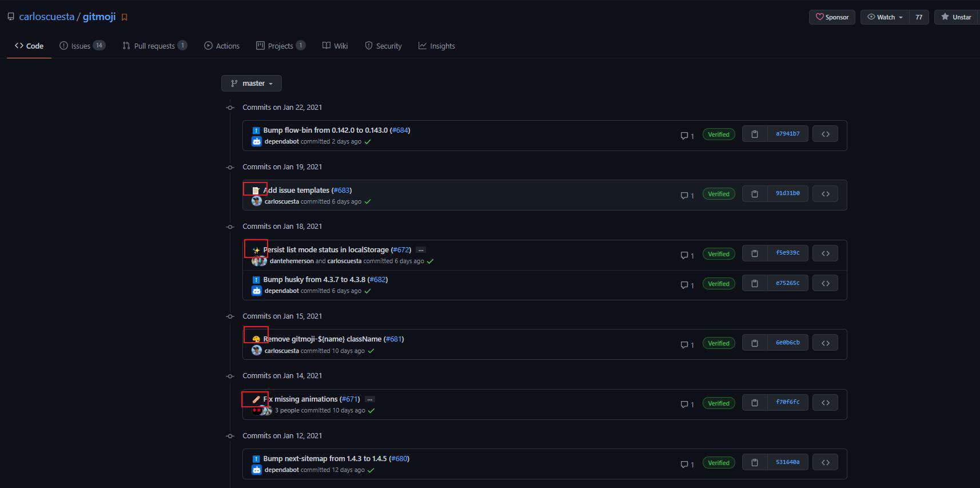The image size is (980, 488).
Task: Open comments on Fix missing animations commit
Action: [687, 404]
